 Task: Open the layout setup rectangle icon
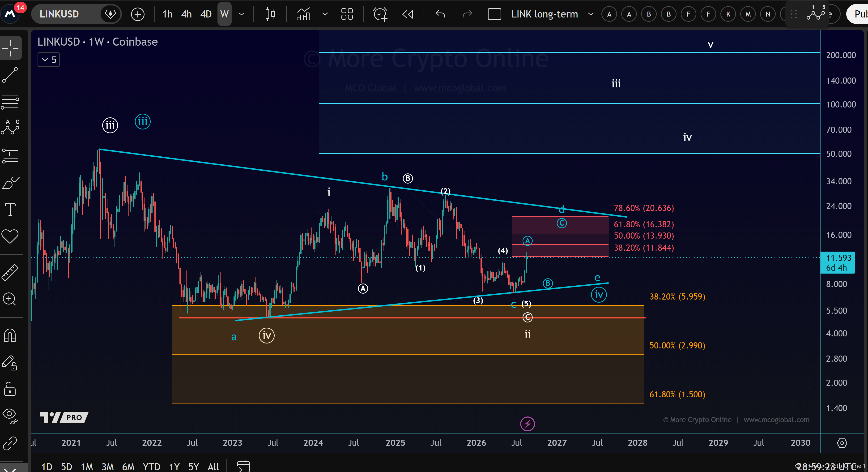click(494, 14)
